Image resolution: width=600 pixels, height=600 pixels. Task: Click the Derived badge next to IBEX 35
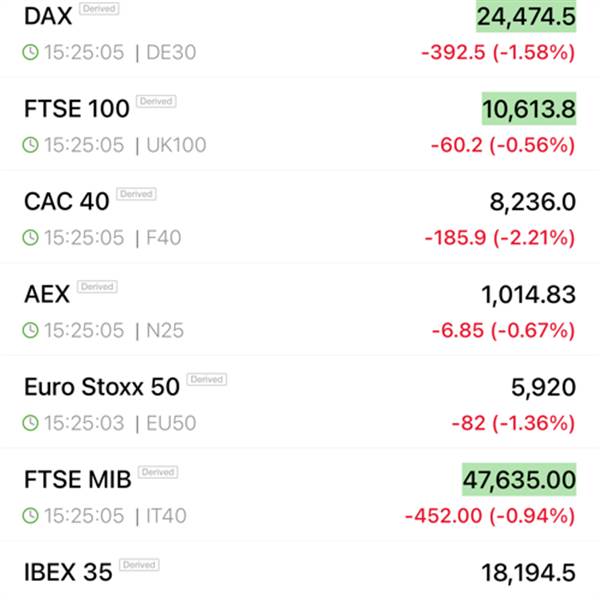tap(139, 565)
